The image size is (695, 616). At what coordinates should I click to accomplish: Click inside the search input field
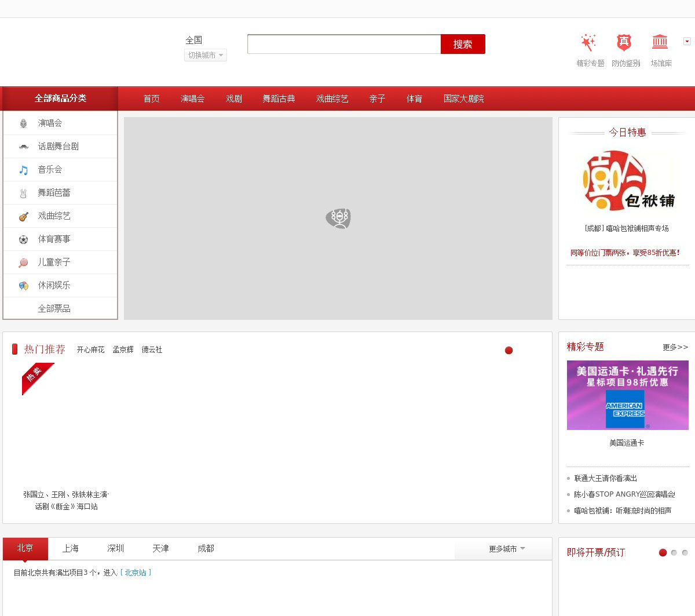click(x=343, y=44)
